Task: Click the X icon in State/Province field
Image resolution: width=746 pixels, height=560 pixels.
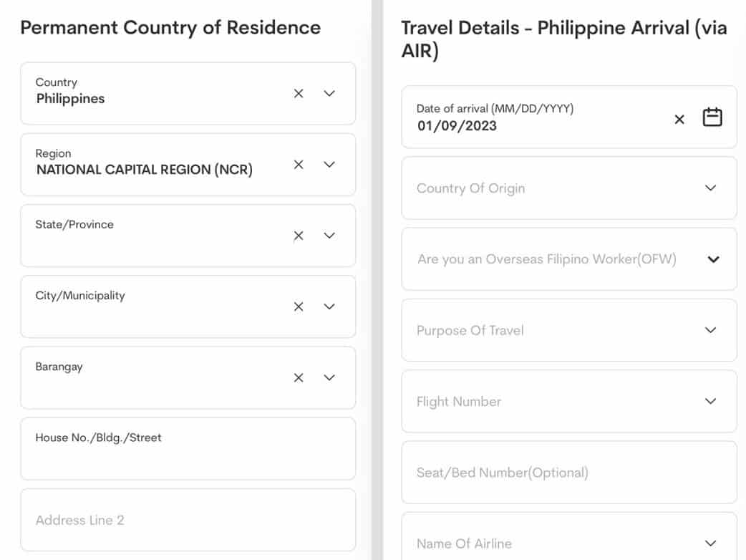Action: 299,236
